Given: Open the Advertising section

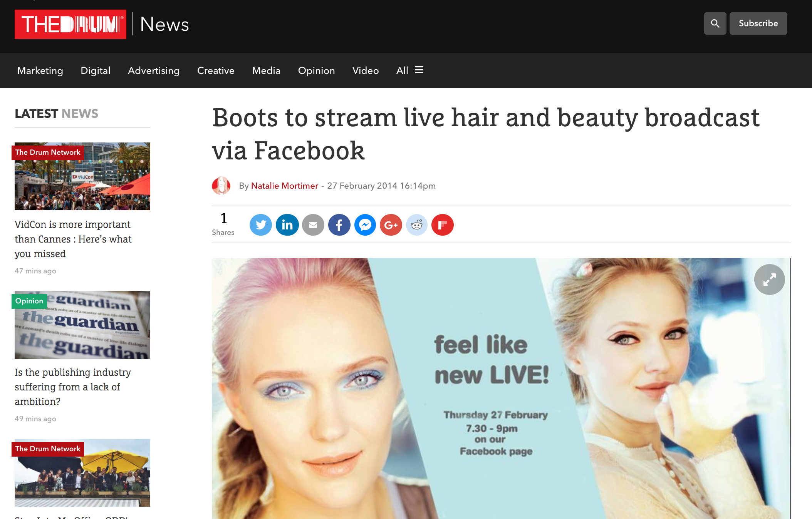Looking at the screenshot, I should click(x=154, y=70).
